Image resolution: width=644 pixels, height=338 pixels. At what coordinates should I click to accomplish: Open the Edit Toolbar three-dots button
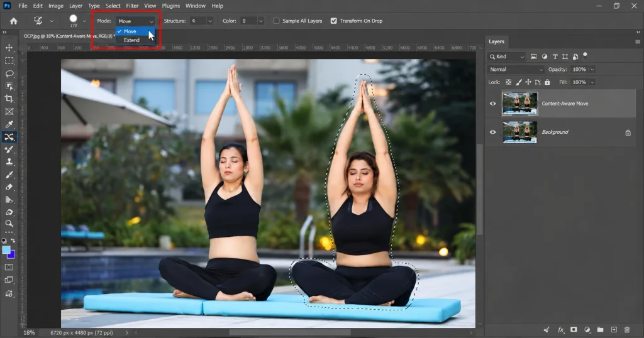click(x=9, y=232)
